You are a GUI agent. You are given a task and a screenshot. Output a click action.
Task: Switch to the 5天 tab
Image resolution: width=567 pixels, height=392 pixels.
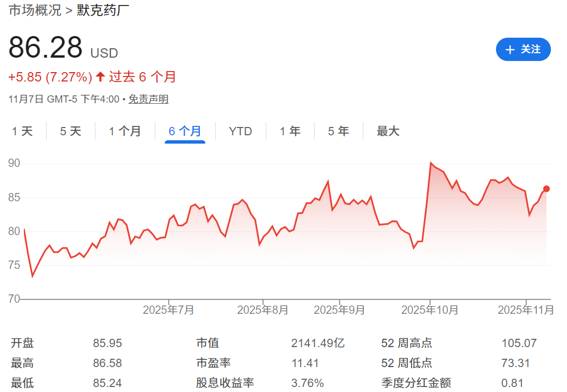(x=70, y=131)
